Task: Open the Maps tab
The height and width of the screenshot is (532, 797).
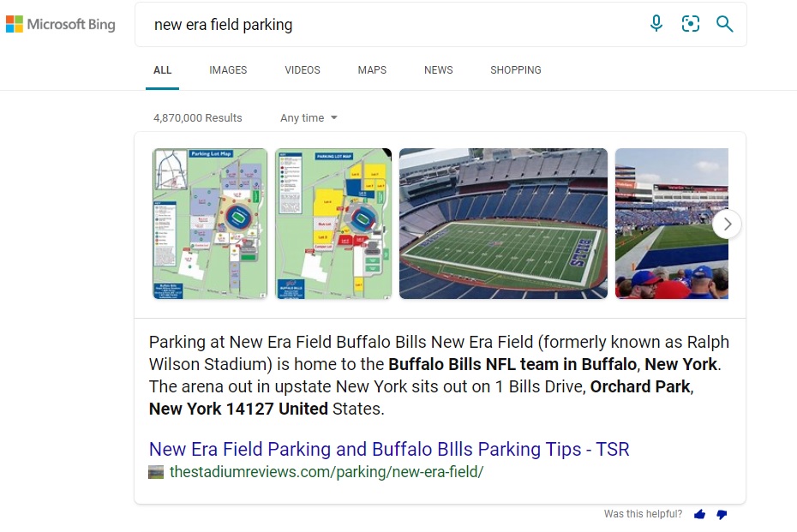Action: tap(372, 70)
